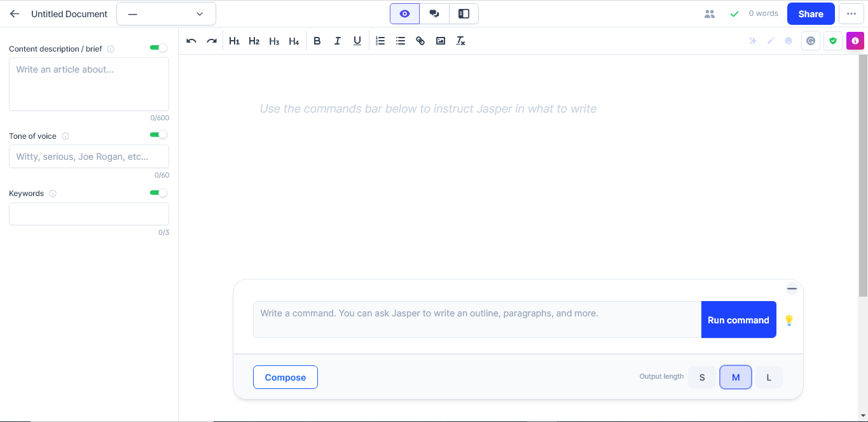The width and height of the screenshot is (868, 422).
Task: Click the faded face icon in toolbar
Action: (789, 41)
